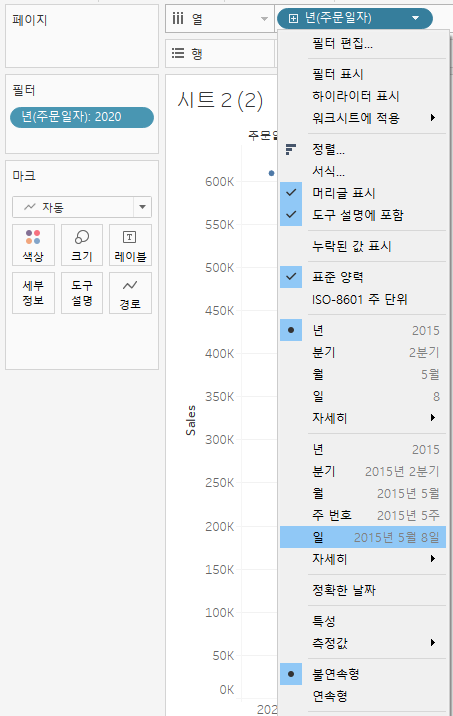Open the 색상 color mark card
Viewport: 453px width, 716px height.
[33, 245]
